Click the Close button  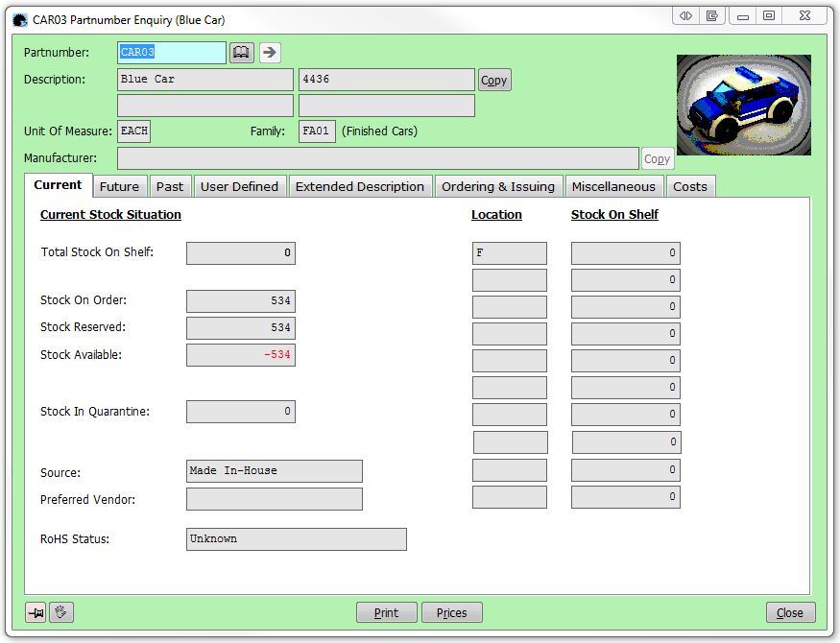click(790, 612)
